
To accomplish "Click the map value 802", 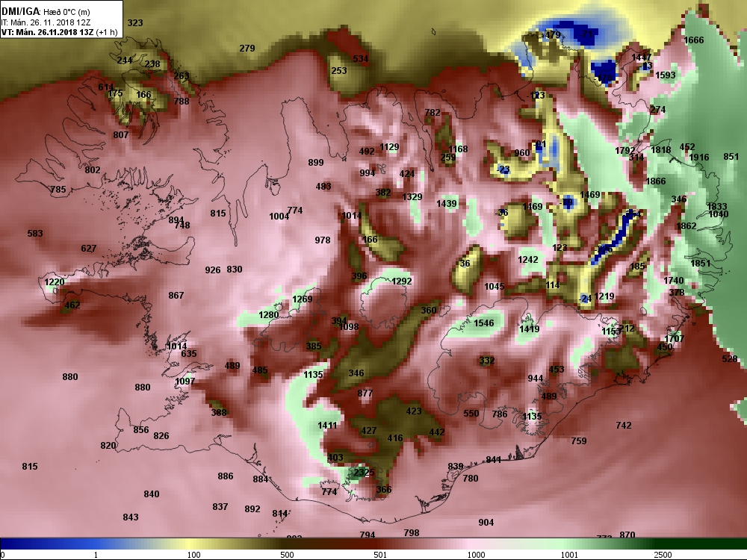I will pos(93,170).
